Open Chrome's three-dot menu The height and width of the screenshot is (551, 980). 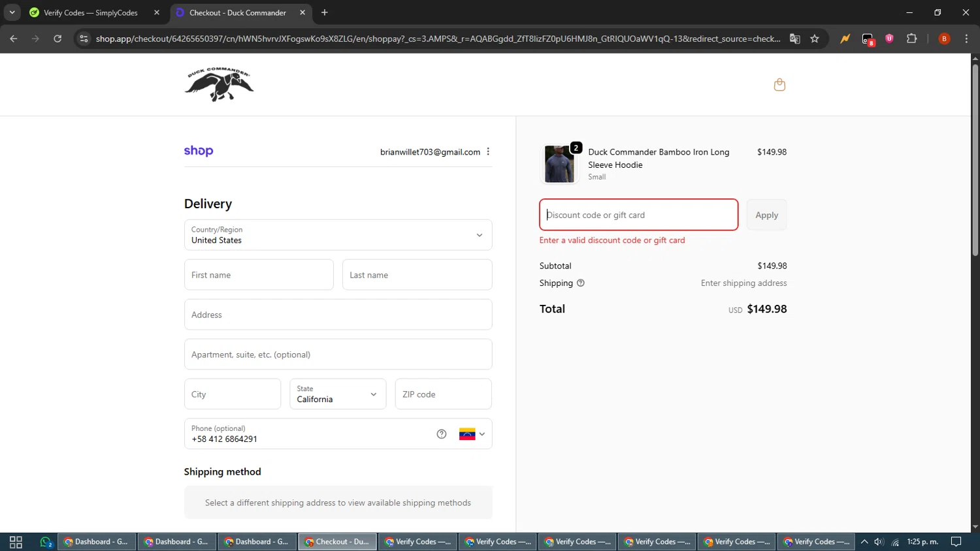(966, 39)
